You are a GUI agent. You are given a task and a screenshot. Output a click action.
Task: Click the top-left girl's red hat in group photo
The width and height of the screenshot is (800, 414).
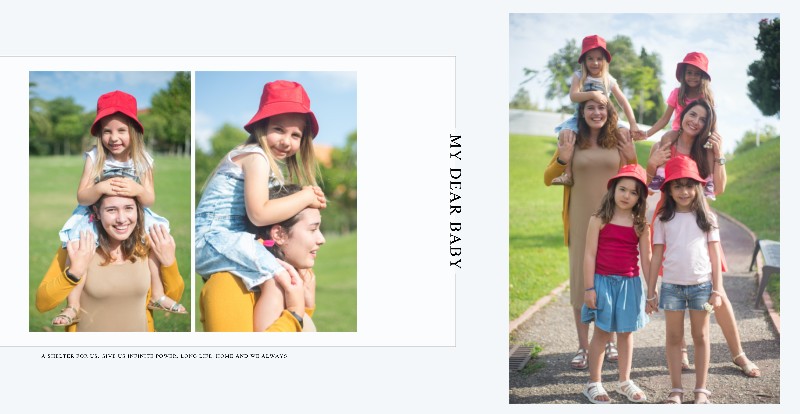pos(594,48)
